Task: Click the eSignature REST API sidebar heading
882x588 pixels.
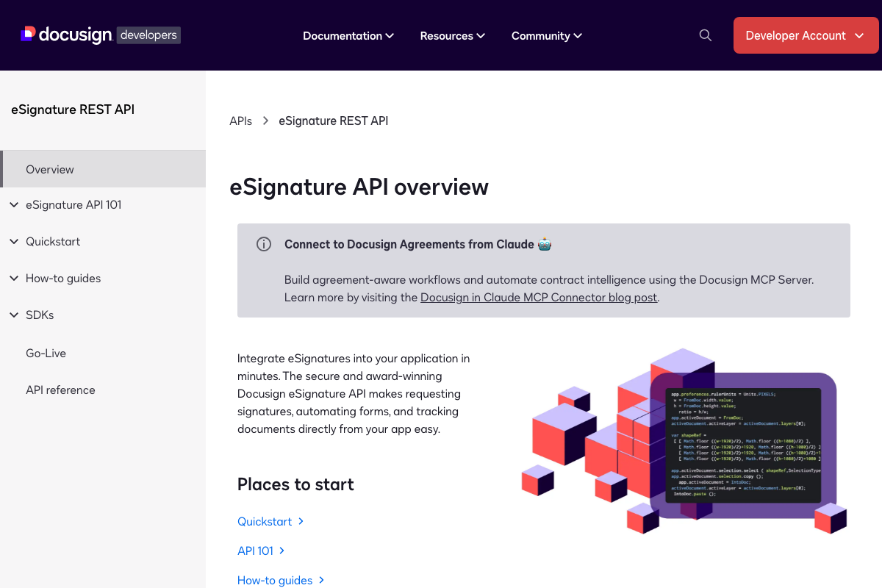Action: (73, 110)
